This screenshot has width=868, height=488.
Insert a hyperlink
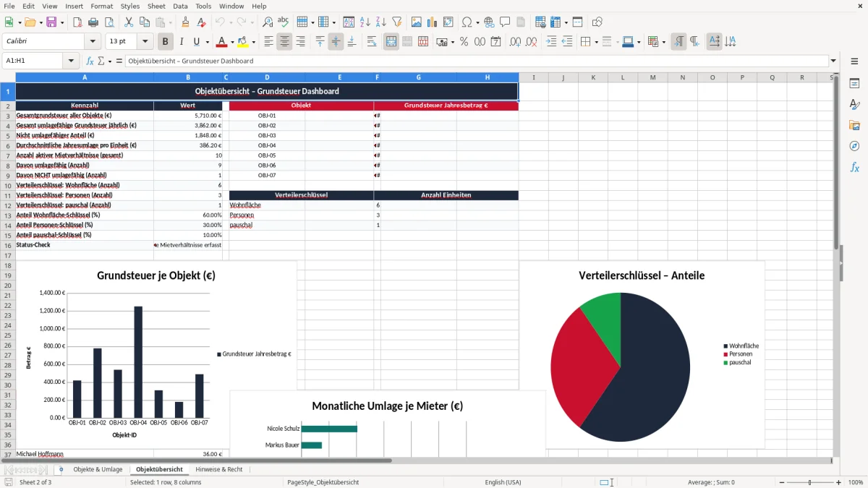[489, 22]
